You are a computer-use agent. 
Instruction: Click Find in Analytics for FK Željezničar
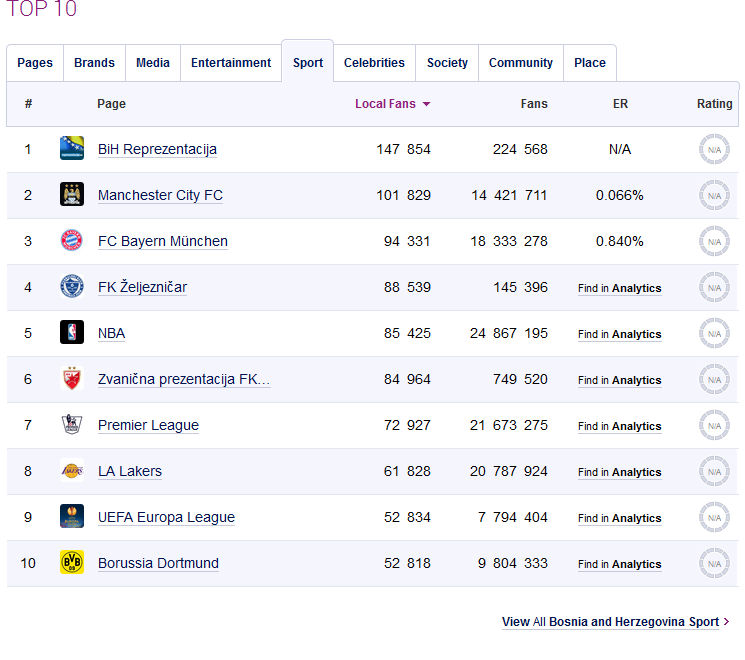(x=619, y=288)
